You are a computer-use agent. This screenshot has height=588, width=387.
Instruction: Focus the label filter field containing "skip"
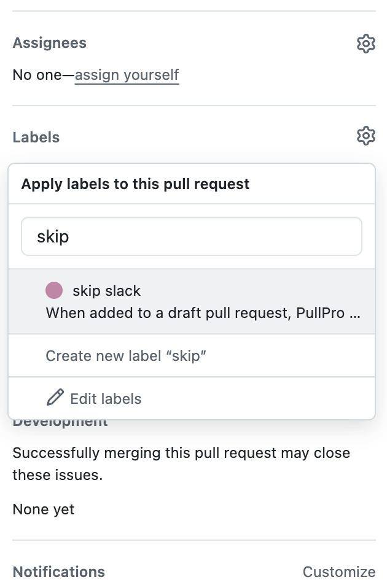coord(191,236)
